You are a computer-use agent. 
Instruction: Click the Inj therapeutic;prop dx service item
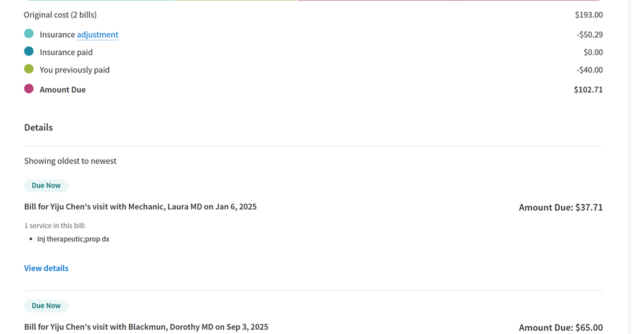point(73,239)
